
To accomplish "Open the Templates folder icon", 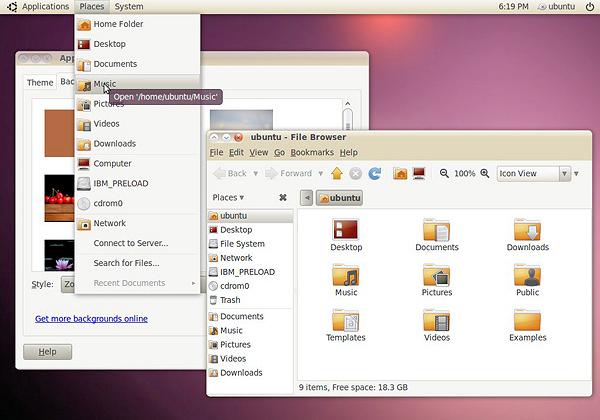I will pos(346,320).
